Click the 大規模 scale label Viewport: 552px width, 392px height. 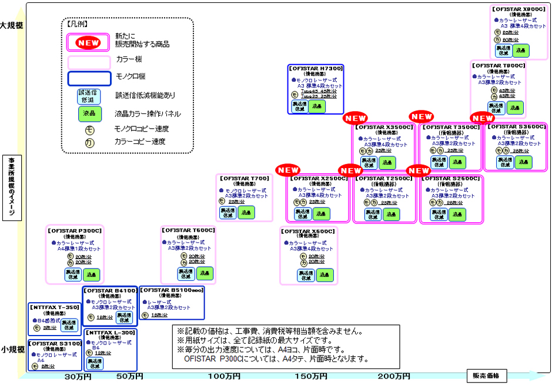coord(12,25)
